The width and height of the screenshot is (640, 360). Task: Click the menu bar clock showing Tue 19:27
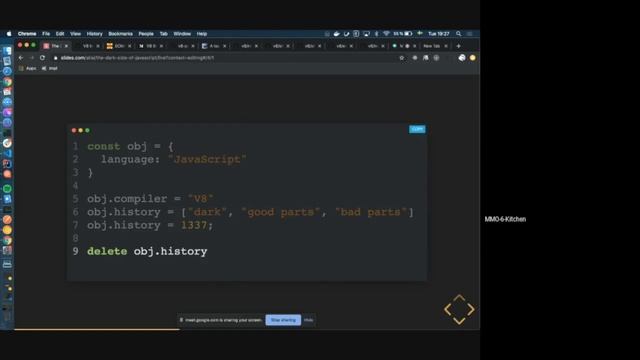point(439,34)
